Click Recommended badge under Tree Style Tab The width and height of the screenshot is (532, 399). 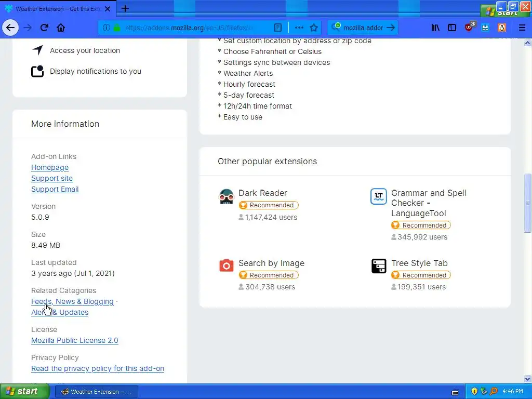tap(421, 275)
